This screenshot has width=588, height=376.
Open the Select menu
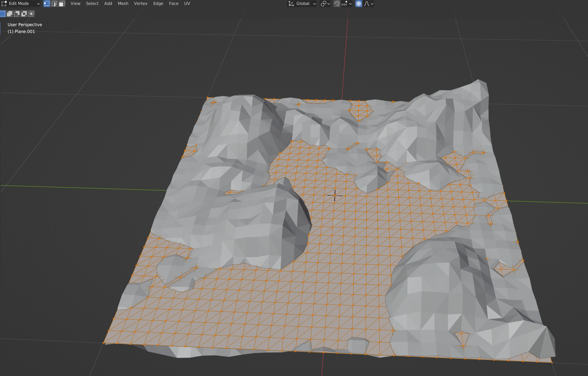pos(92,4)
